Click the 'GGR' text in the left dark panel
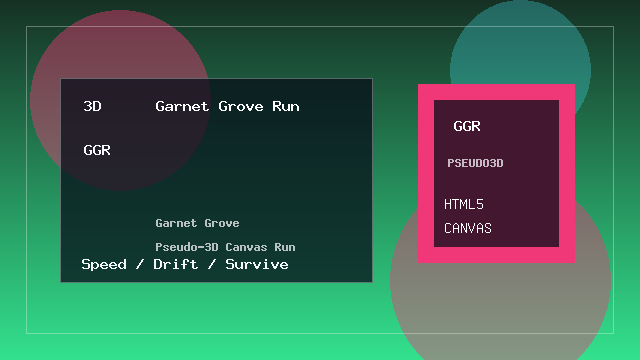Screen dimensions: 640x360 coord(97,150)
